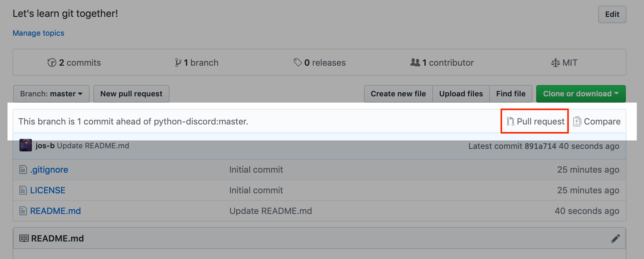Click the highlighted Pull request link

(536, 121)
